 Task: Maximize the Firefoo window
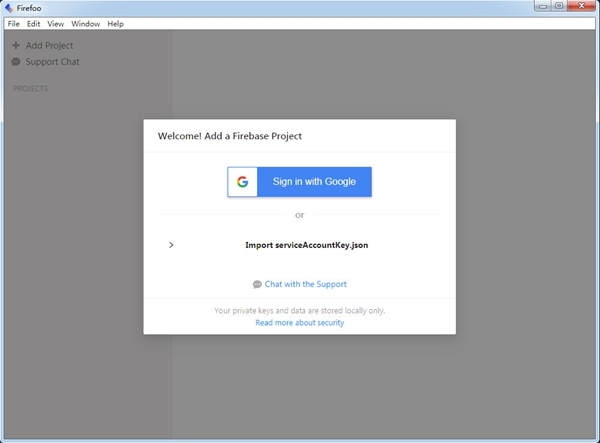559,6
